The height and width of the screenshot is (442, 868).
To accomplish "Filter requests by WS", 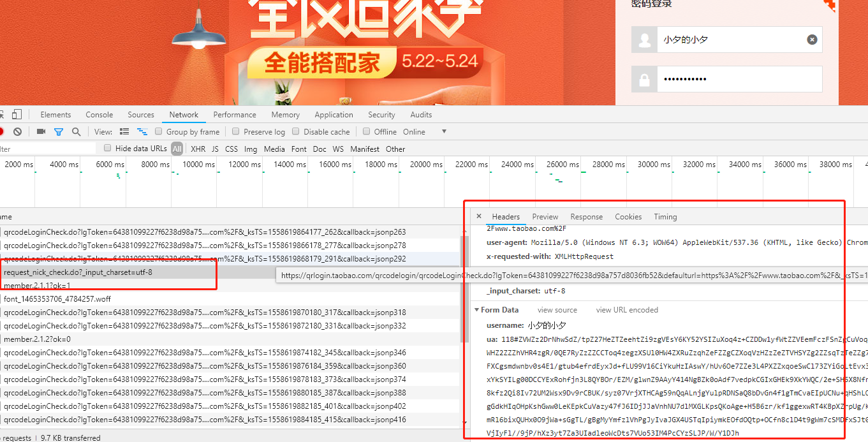I will click(x=338, y=149).
